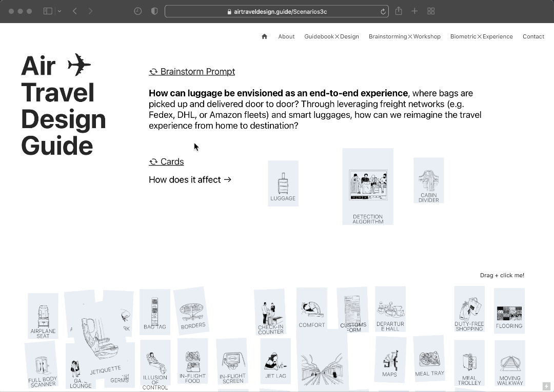Open the Contact page

pos(533,36)
